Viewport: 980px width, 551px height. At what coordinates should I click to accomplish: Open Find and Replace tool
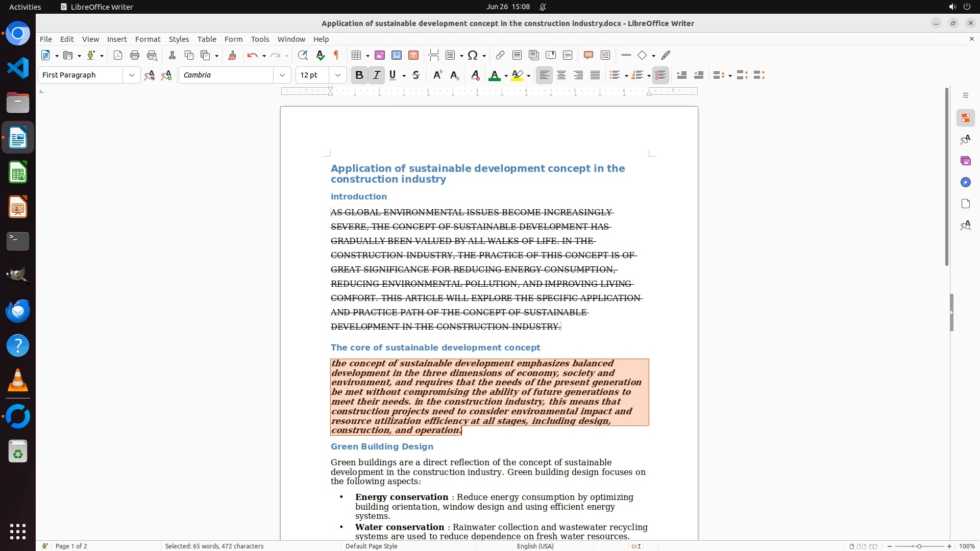pyautogui.click(x=303, y=56)
